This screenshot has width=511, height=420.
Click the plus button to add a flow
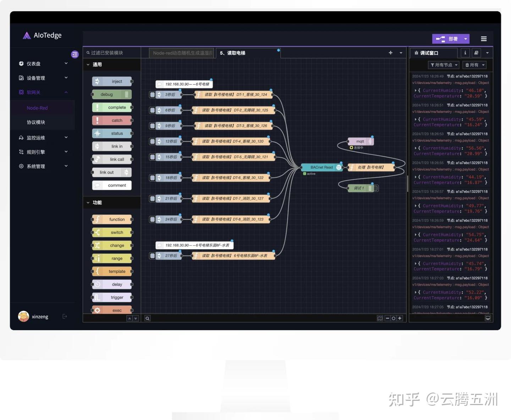(390, 52)
